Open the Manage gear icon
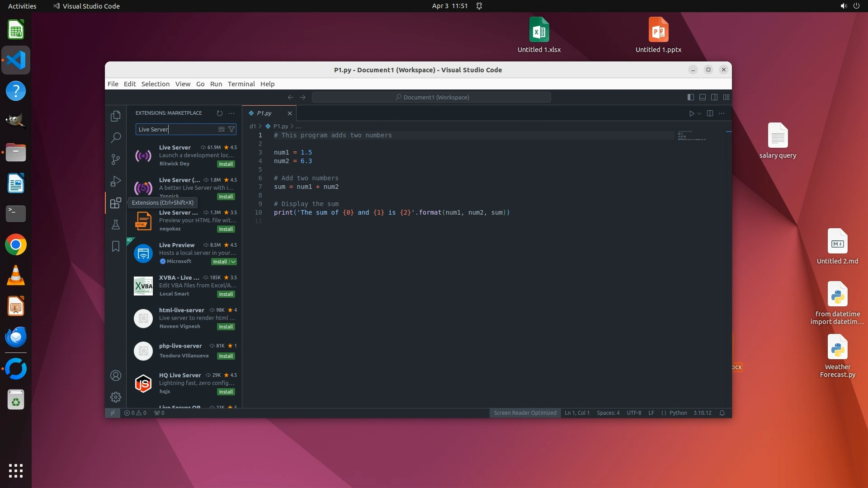 coord(116,397)
